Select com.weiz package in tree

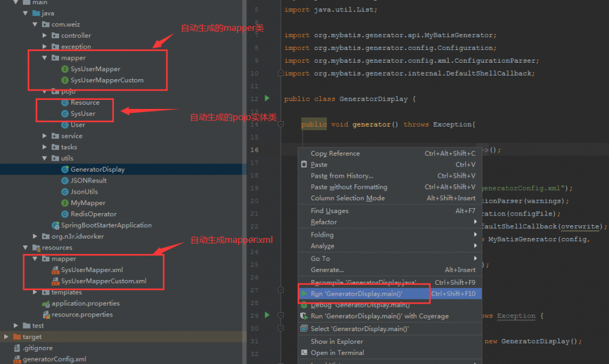tap(66, 24)
